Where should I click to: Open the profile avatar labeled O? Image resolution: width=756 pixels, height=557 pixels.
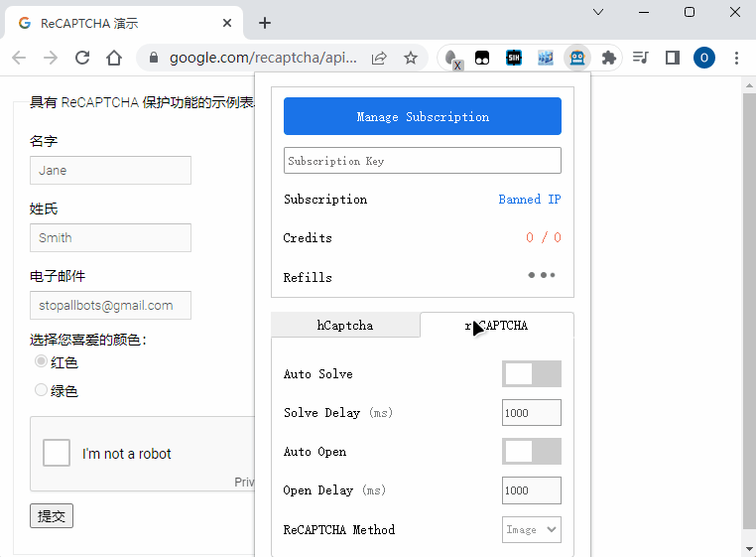[x=704, y=58]
